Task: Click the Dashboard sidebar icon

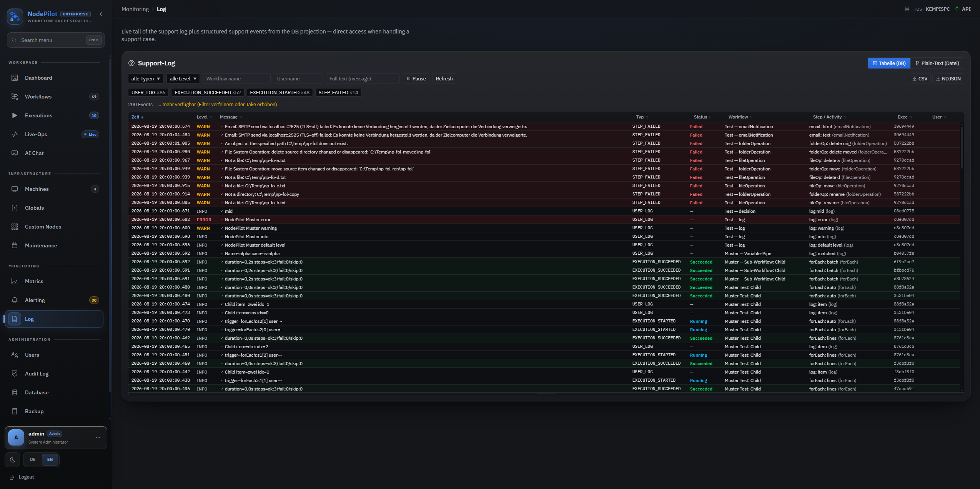Action: [15, 78]
